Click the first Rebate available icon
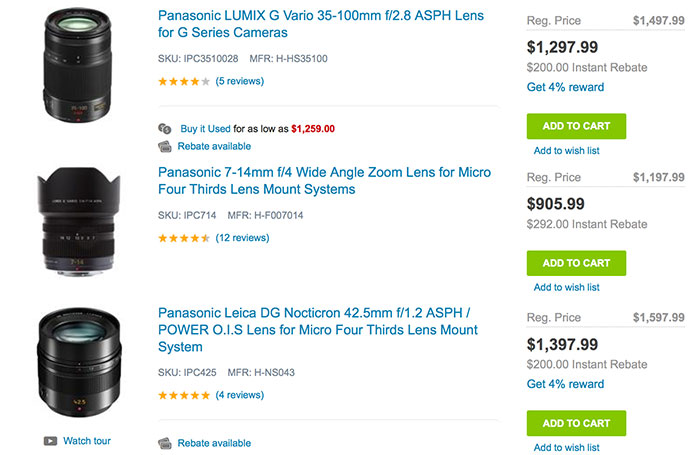700x455 pixels. (x=165, y=146)
